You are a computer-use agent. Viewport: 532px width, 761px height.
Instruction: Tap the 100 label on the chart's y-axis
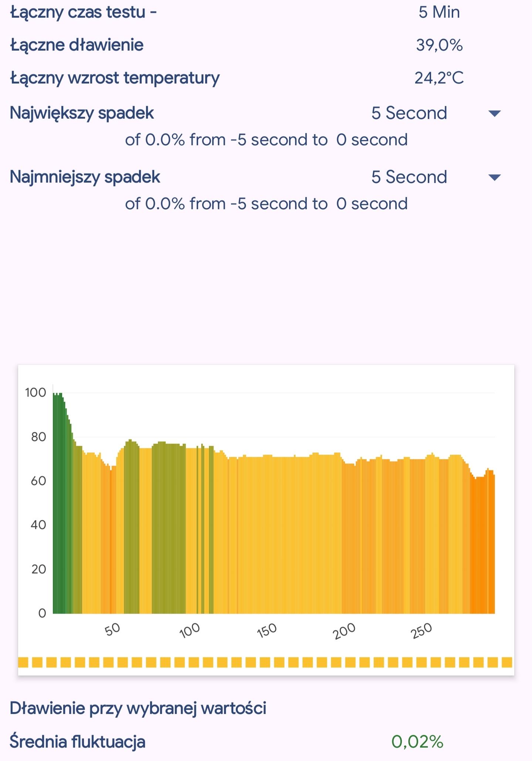tap(35, 393)
